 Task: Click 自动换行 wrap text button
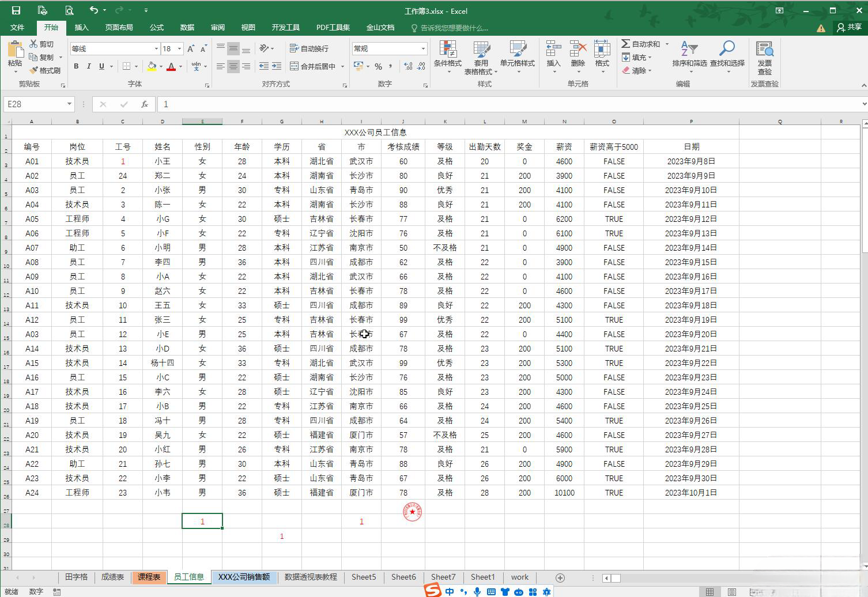(310, 48)
